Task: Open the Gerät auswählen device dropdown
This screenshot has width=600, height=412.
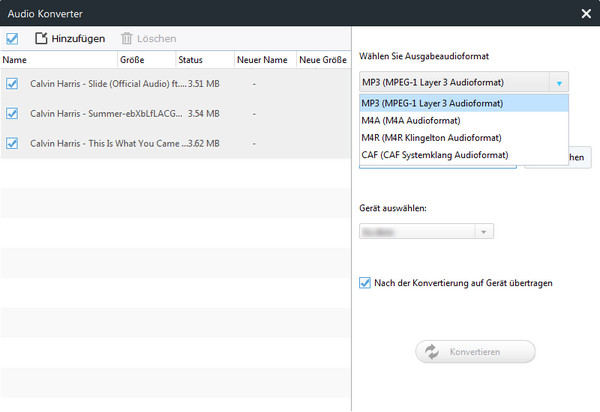Action: point(484,231)
